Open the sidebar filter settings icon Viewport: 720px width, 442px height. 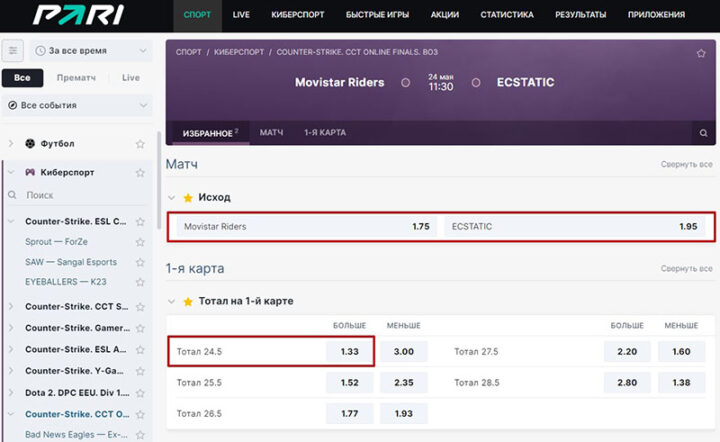click(x=13, y=50)
